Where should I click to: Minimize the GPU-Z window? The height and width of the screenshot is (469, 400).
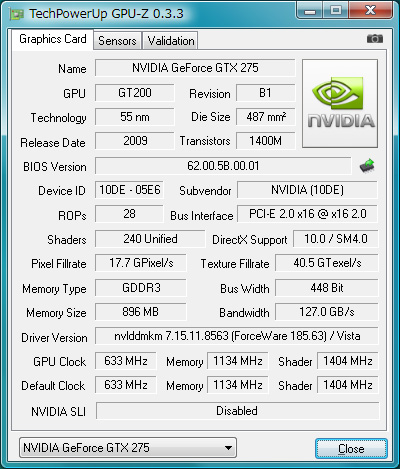pyautogui.click(x=310, y=11)
